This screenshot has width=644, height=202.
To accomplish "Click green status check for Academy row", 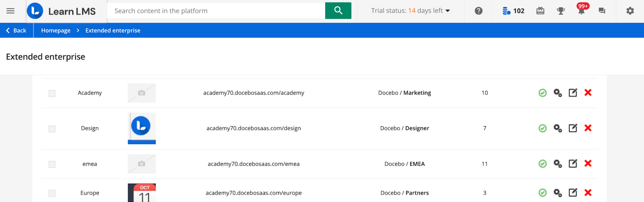I will point(543,93).
